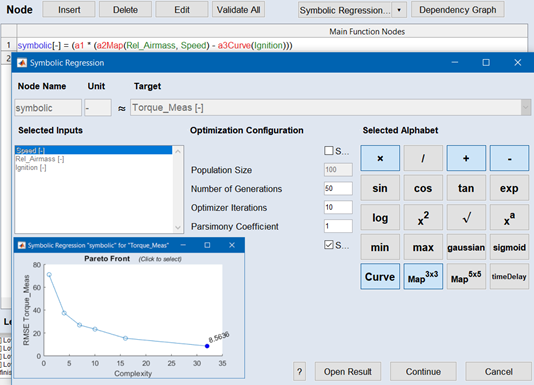Open help with the question mark button
The width and height of the screenshot is (534, 385).
point(299,371)
